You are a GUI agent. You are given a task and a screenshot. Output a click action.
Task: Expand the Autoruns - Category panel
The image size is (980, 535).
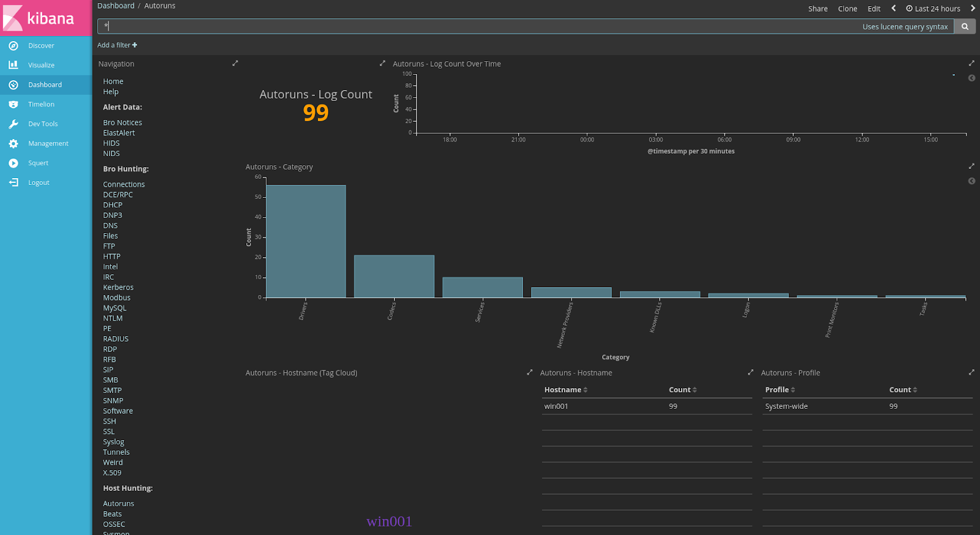(971, 166)
